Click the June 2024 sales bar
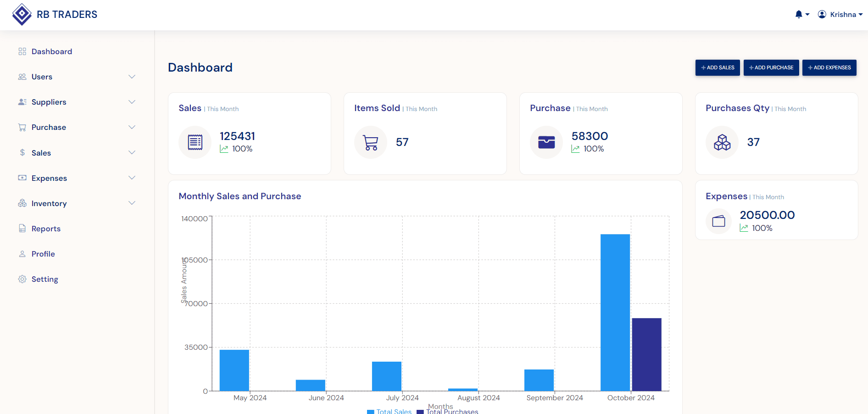 tap(311, 386)
